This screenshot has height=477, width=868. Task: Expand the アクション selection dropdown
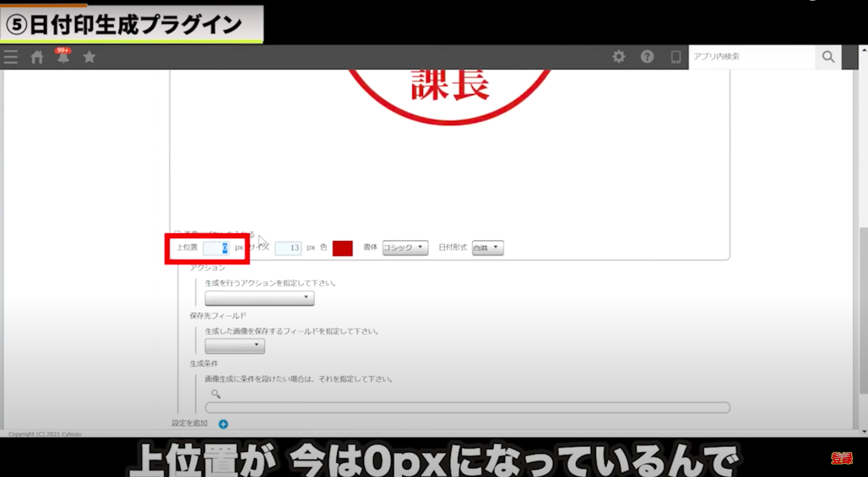(259, 298)
